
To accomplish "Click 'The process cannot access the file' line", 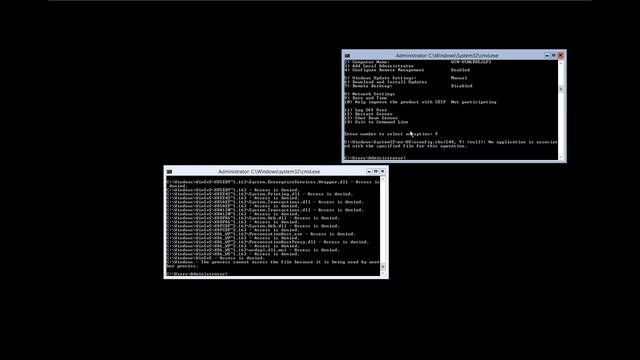I will [x=273, y=262].
